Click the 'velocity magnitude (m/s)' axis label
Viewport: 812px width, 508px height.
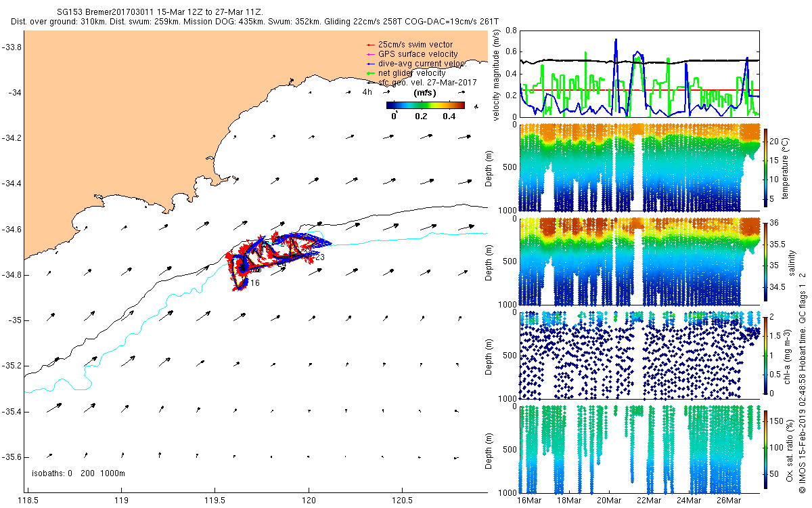pos(497,74)
